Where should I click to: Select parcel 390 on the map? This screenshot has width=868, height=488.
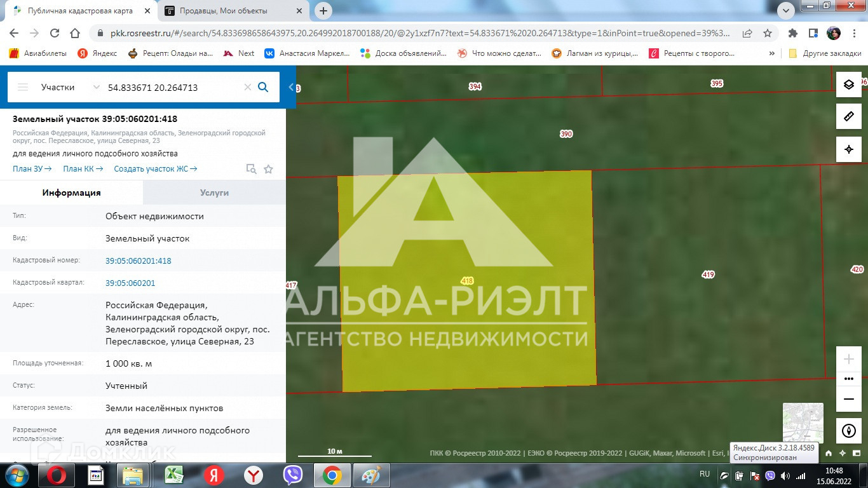click(x=566, y=134)
